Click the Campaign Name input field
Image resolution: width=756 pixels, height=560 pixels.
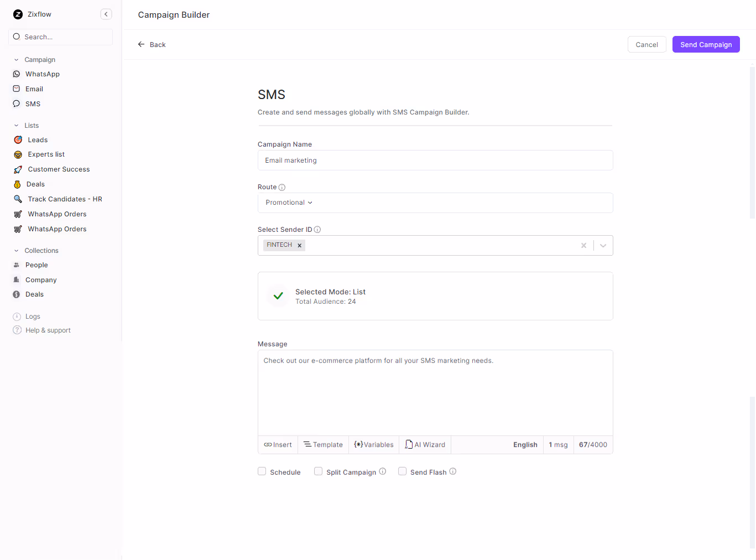click(435, 160)
